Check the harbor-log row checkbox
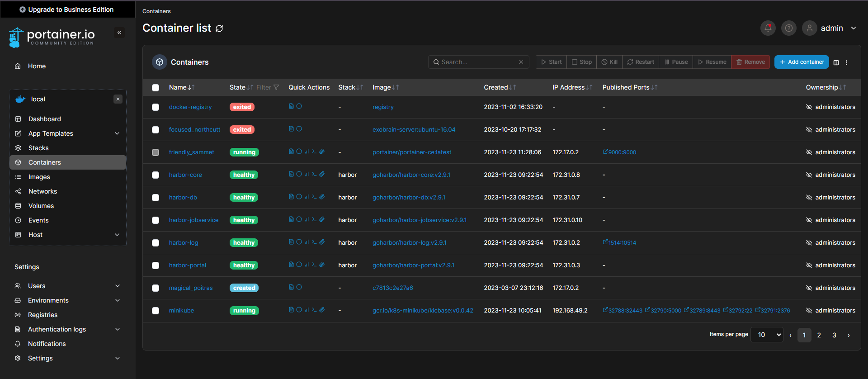 tap(156, 243)
